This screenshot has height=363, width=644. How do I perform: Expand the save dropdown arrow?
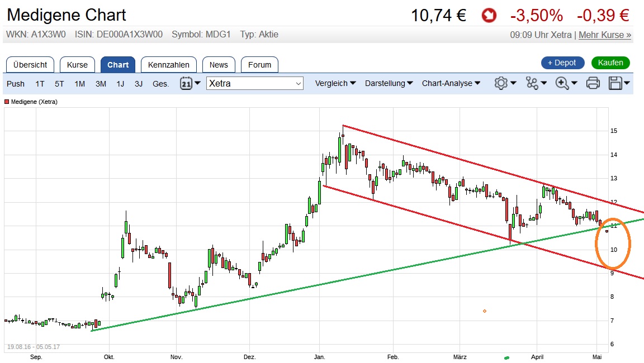click(627, 83)
